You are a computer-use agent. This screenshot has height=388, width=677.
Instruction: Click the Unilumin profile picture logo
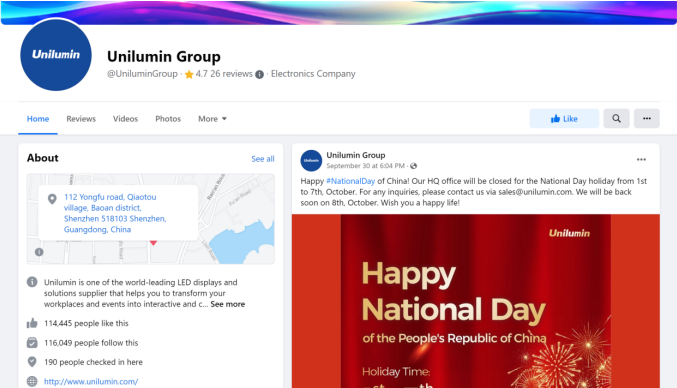point(56,55)
